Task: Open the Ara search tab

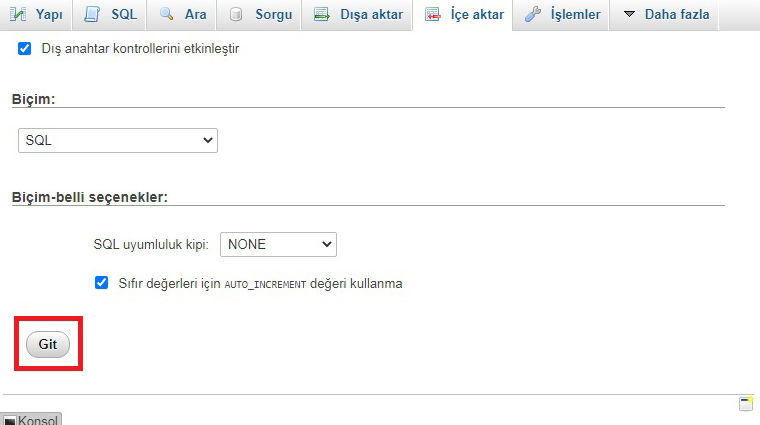Action: (182, 15)
